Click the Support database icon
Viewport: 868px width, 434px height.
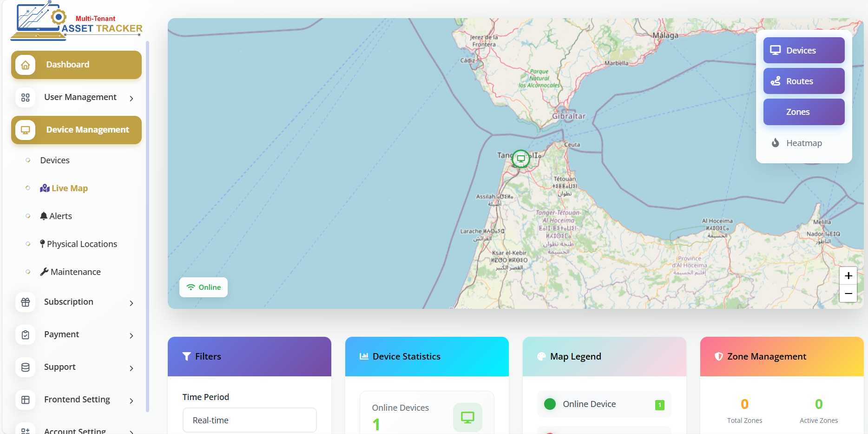(26, 367)
